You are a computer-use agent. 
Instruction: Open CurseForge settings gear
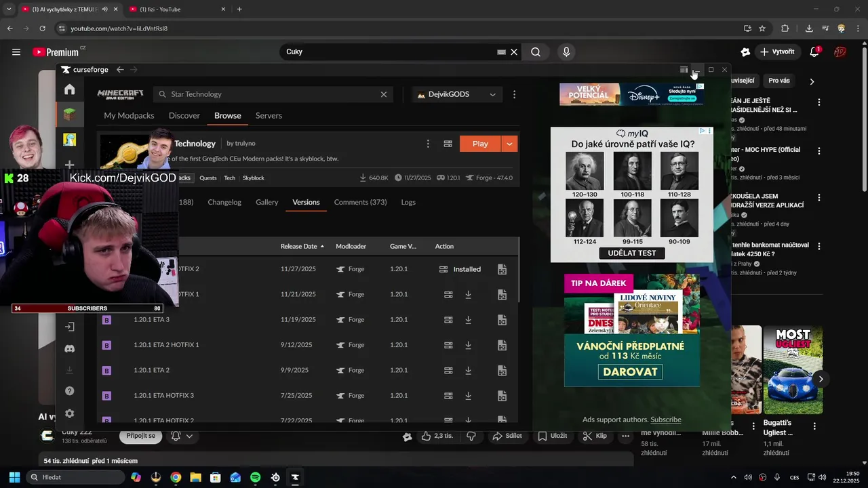69,413
